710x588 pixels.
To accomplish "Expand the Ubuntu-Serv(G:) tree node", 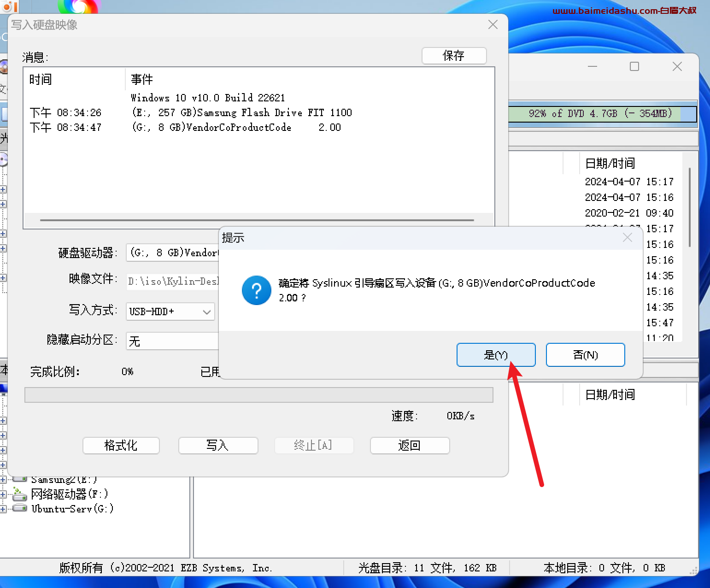I will coord(3,509).
